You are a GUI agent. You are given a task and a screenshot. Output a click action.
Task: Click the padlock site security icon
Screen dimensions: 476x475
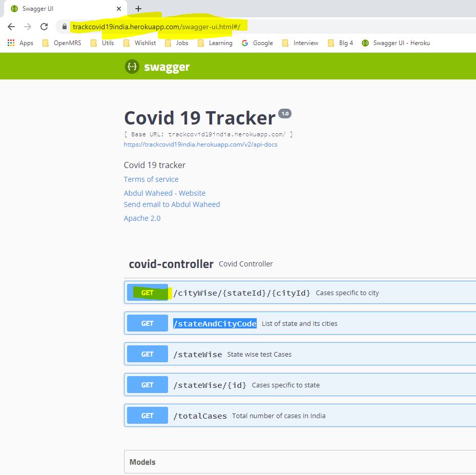pos(65,27)
